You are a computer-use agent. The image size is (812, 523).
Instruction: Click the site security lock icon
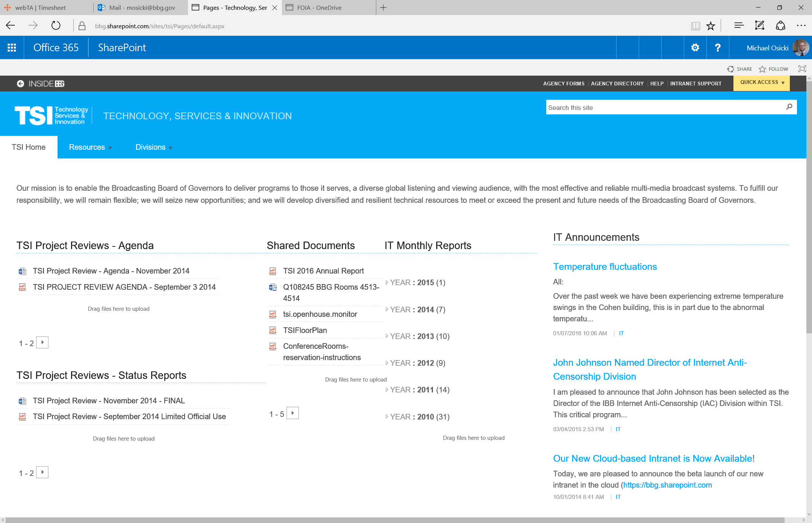(x=82, y=26)
